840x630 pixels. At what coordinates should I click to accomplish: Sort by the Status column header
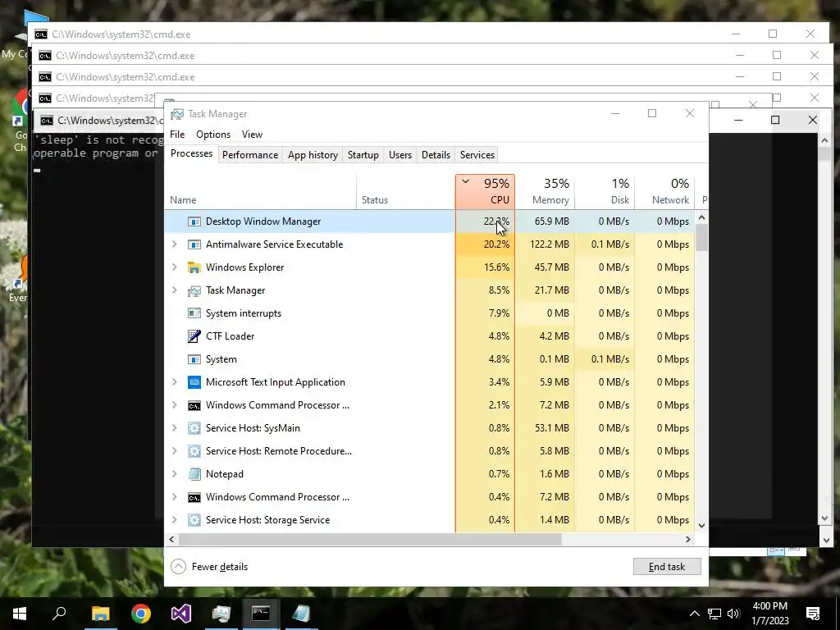point(406,192)
